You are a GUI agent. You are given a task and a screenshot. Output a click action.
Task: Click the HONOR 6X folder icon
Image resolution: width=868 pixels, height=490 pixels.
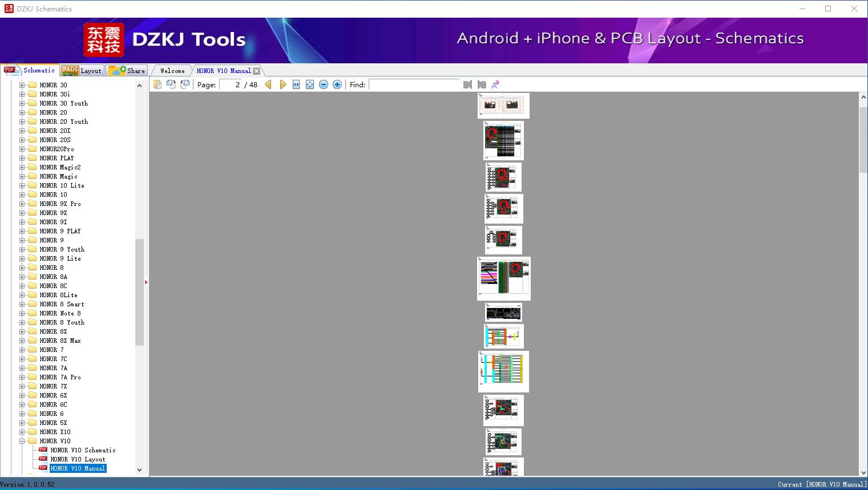33,395
